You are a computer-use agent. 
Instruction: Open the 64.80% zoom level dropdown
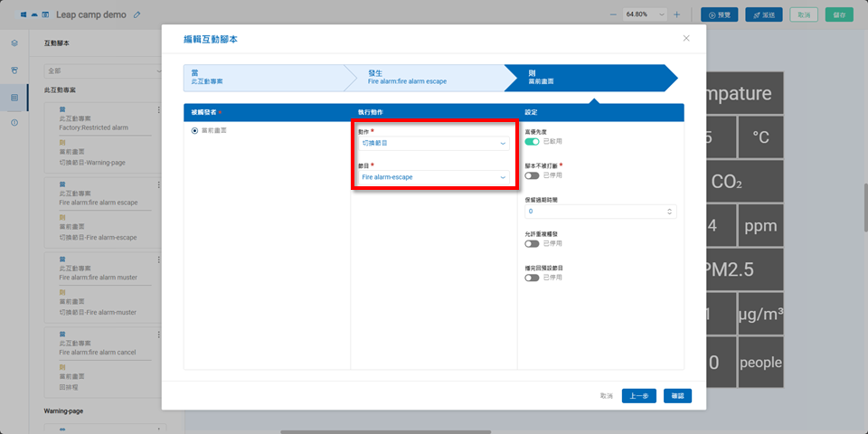tap(645, 14)
